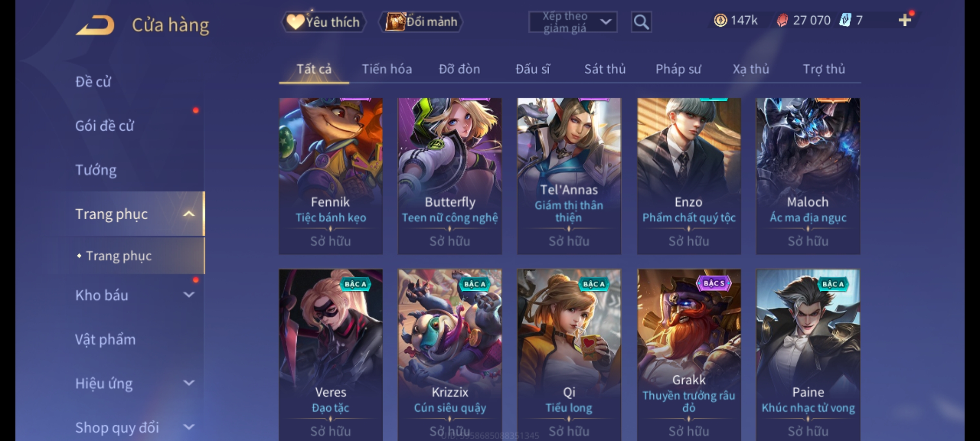Tap the red ruby currency icon
Image resolution: width=980 pixels, height=441 pixels.
[x=782, y=20]
